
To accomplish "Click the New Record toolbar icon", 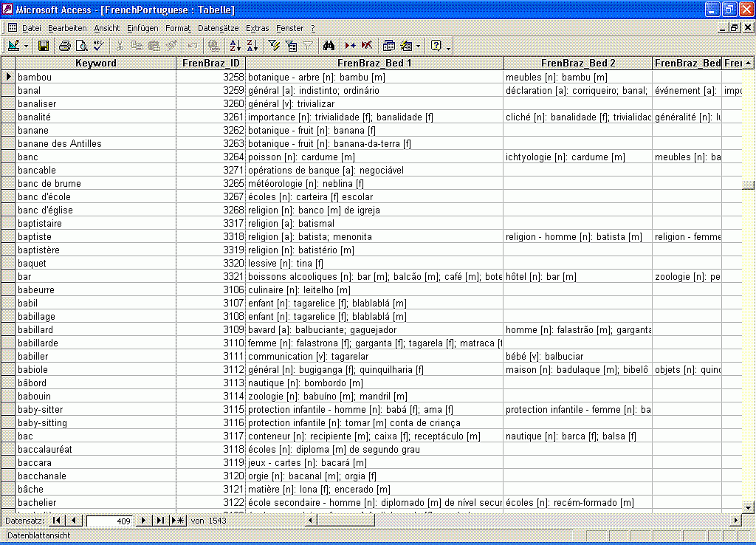I will pos(351,46).
